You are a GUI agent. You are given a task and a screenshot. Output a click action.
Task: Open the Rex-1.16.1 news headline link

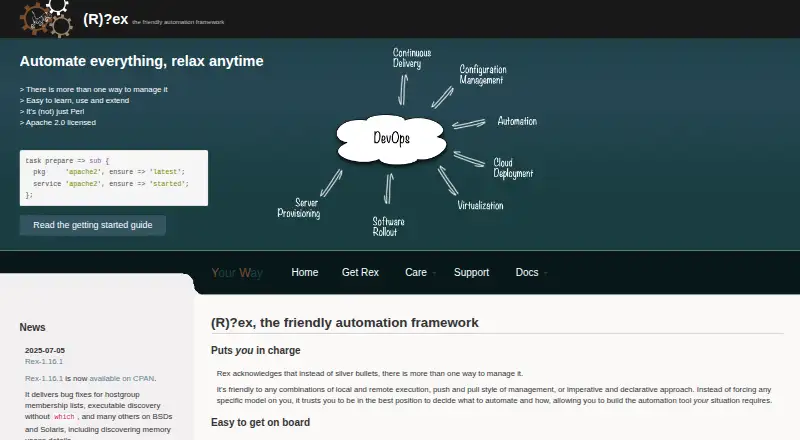[x=44, y=361]
